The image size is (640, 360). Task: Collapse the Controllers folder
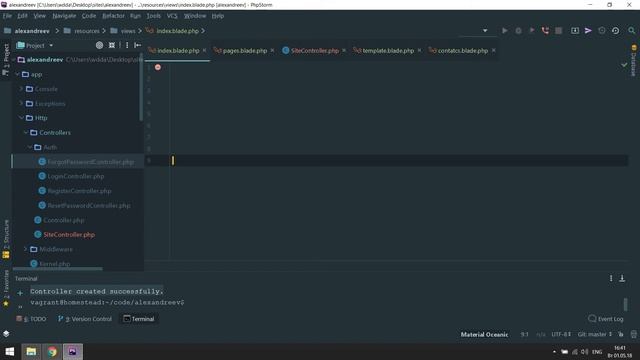click(26, 132)
